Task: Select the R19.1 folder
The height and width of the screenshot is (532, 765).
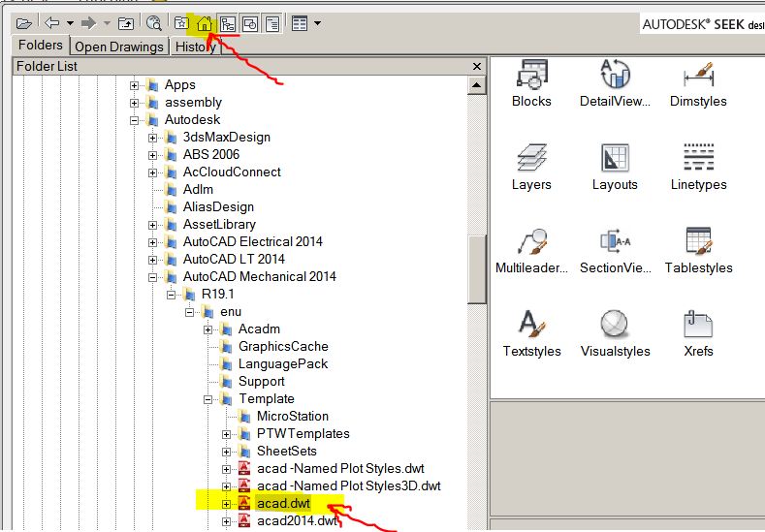Action: [217, 294]
